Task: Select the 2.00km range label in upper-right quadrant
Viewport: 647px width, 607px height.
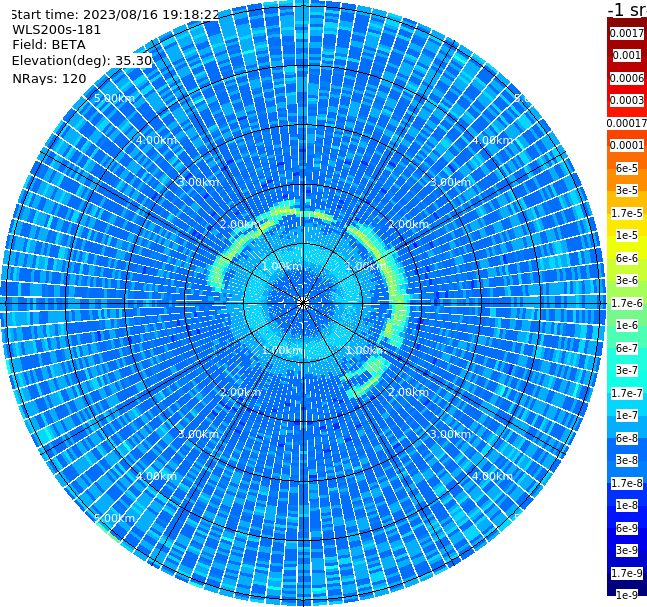Action: [409, 224]
